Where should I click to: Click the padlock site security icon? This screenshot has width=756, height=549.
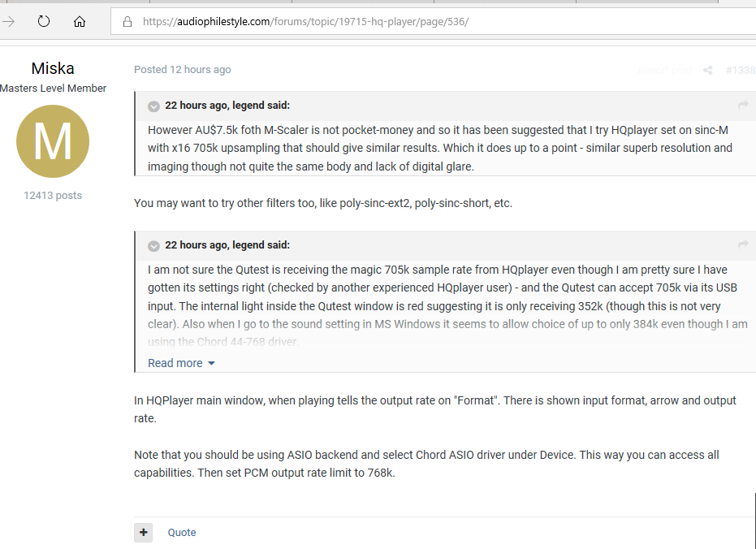127,21
